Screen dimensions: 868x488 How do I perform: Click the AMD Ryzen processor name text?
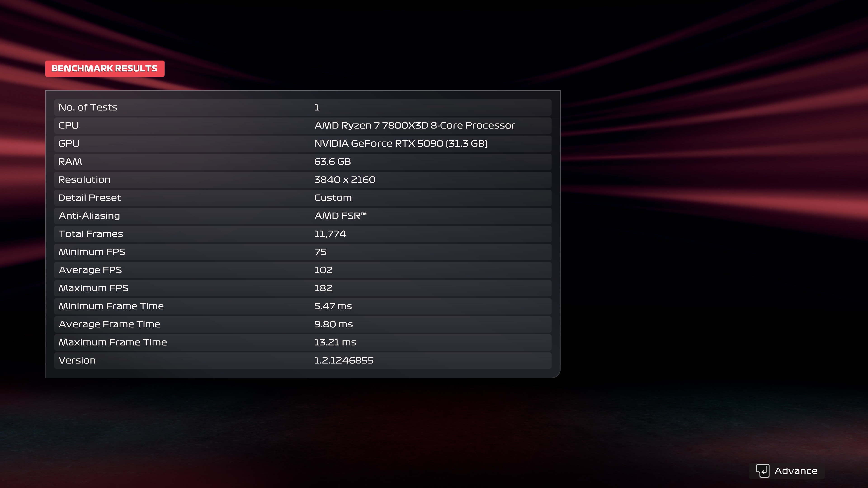415,126
